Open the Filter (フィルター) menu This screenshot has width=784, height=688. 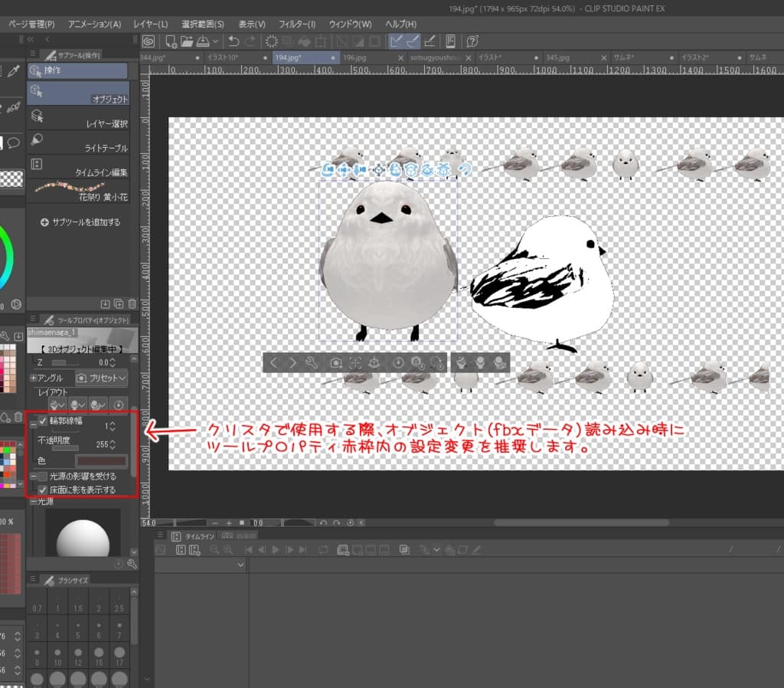coord(295,24)
